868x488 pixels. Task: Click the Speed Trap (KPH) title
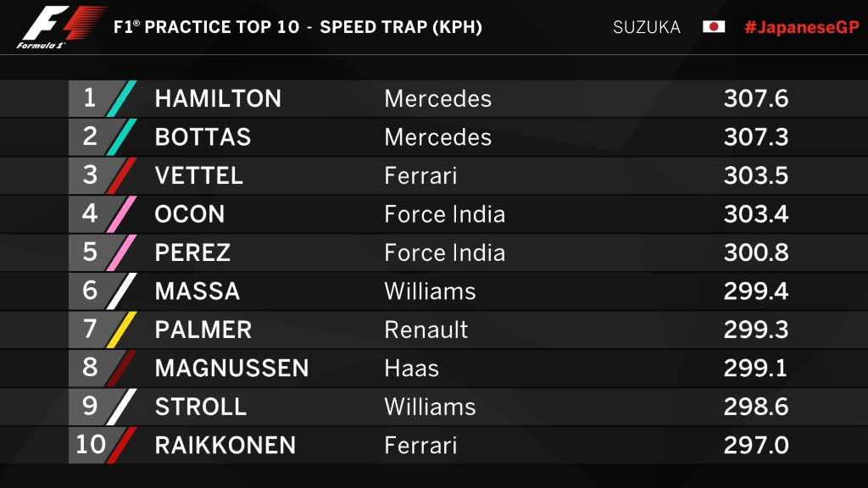[401, 27]
